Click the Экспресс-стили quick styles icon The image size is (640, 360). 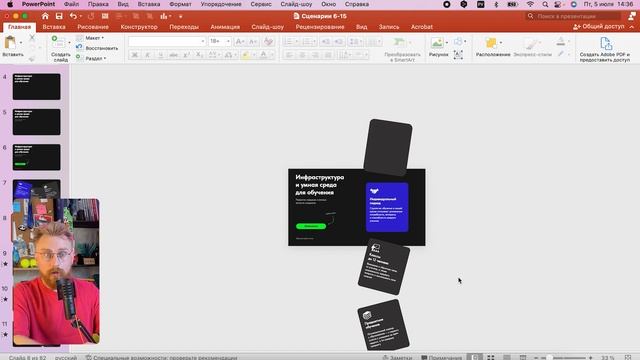(x=531, y=43)
